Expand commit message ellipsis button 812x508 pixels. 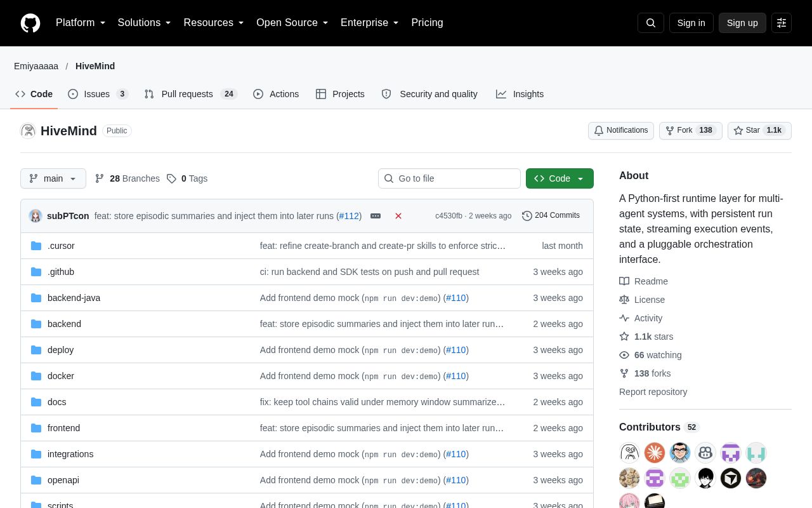coord(376,216)
